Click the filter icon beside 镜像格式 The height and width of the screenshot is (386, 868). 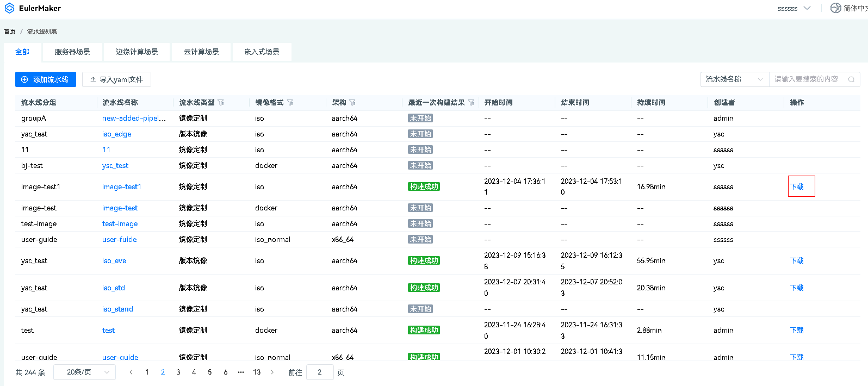[290, 103]
